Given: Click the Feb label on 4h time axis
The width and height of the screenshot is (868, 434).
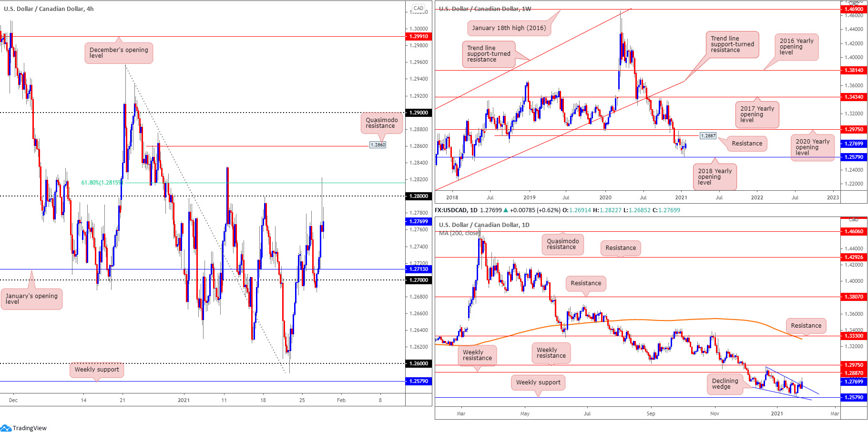Looking at the screenshot, I should pos(341,400).
